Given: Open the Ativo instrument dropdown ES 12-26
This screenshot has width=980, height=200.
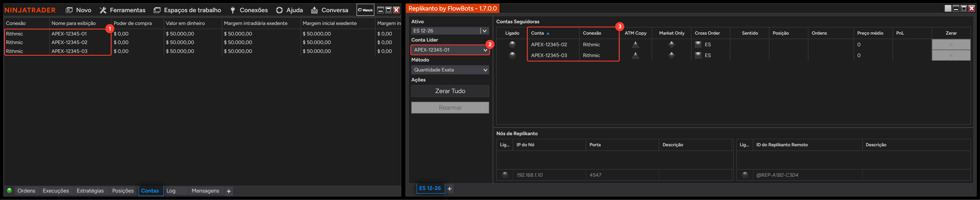Looking at the screenshot, I should 450,30.
